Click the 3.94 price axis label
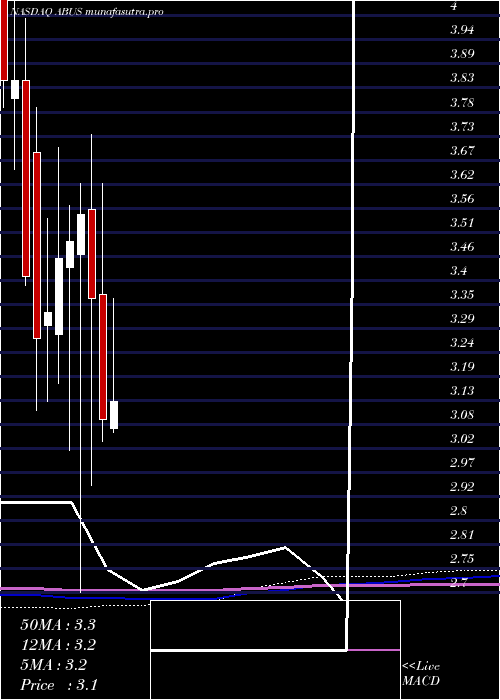This screenshot has width=500, height=700. [462, 30]
